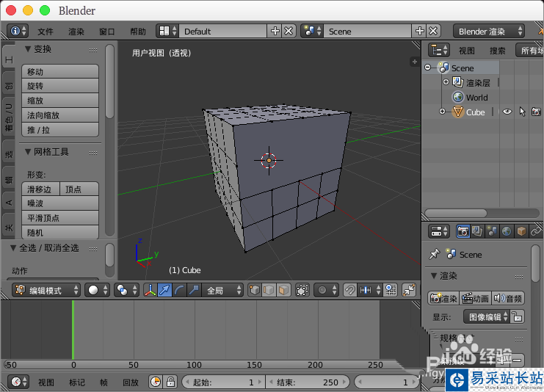Click the Start frame field

click(223, 382)
